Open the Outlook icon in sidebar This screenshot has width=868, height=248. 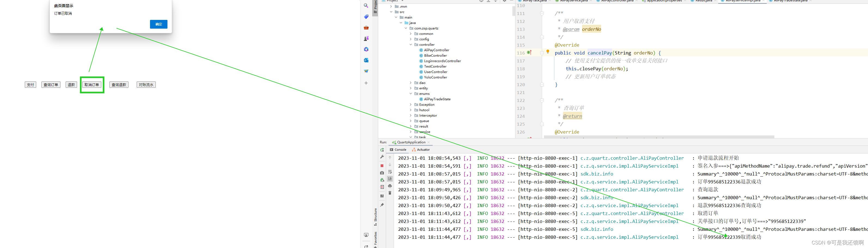tap(366, 60)
